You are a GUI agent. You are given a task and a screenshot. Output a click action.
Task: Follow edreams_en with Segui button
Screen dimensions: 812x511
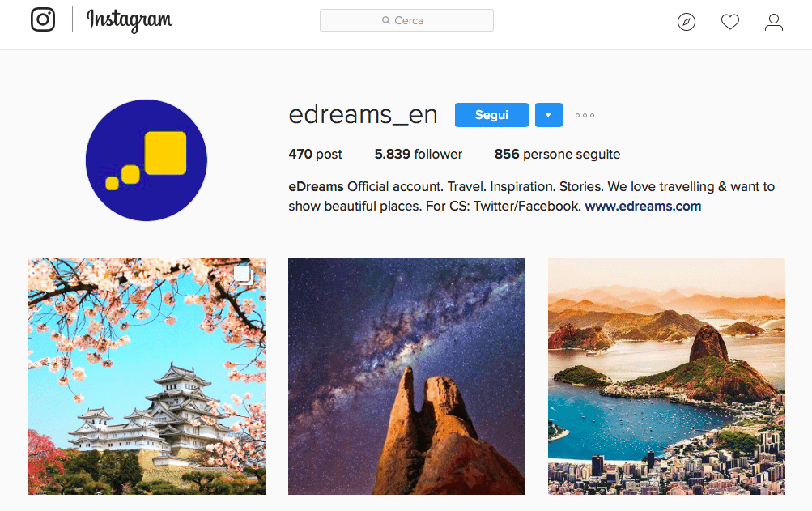491,115
